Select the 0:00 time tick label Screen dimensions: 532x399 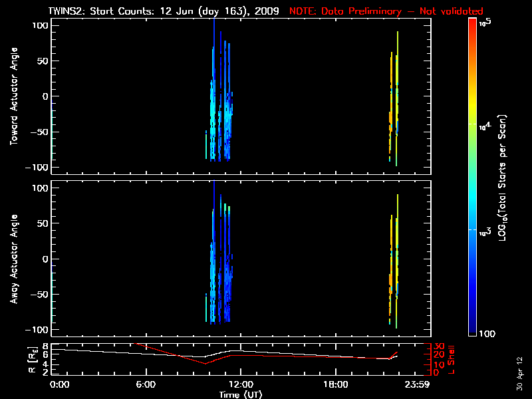coord(60,384)
